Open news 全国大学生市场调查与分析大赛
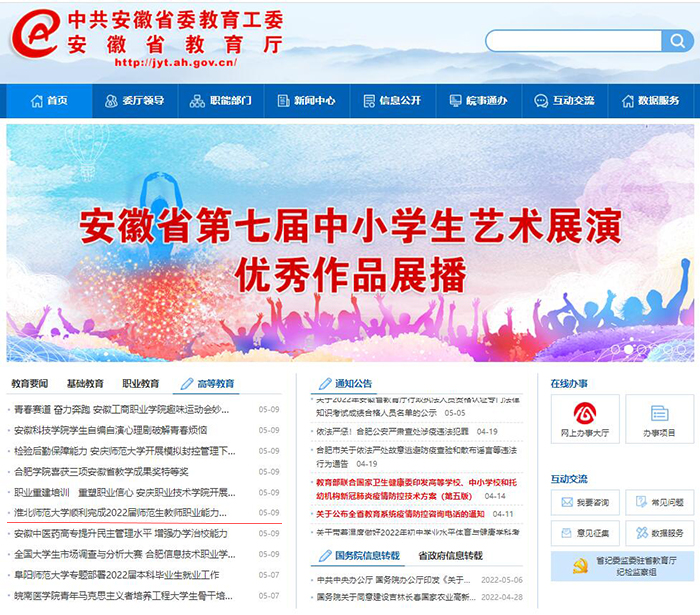Image resolution: width=700 pixels, height=615 pixels. (x=125, y=554)
